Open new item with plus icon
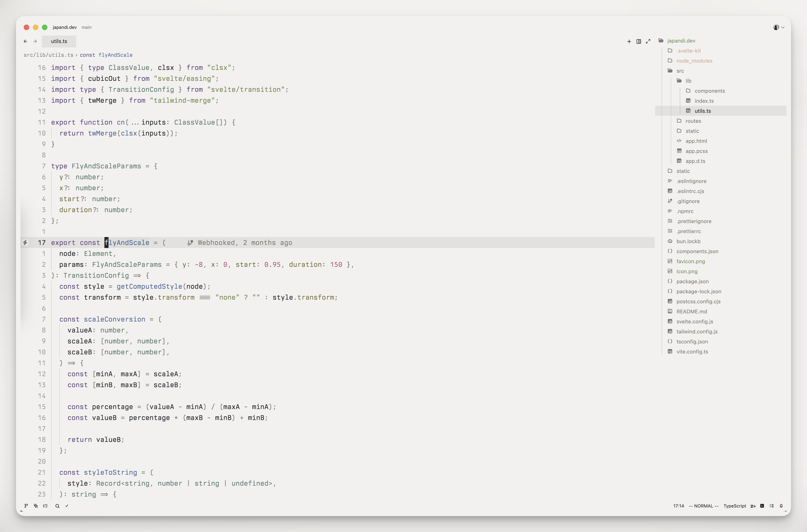The height and width of the screenshot is (532, 807). click(x=629, y=41)
